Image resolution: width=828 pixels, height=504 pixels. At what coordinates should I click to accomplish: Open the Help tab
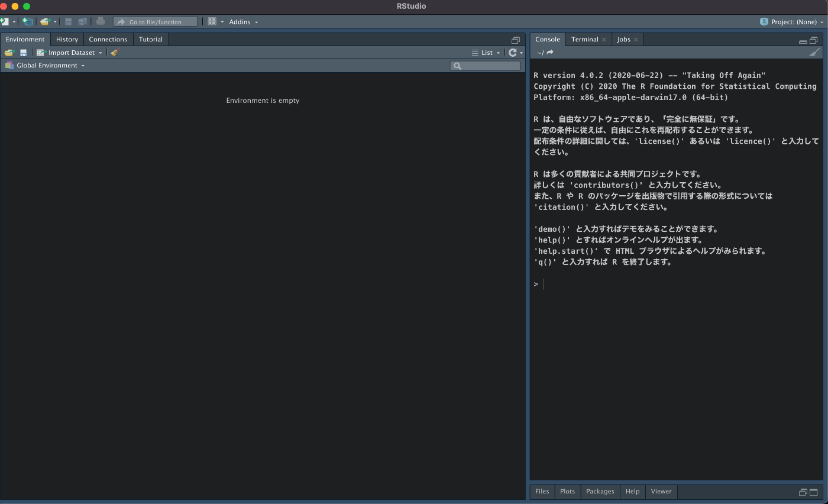coord(632,491)
